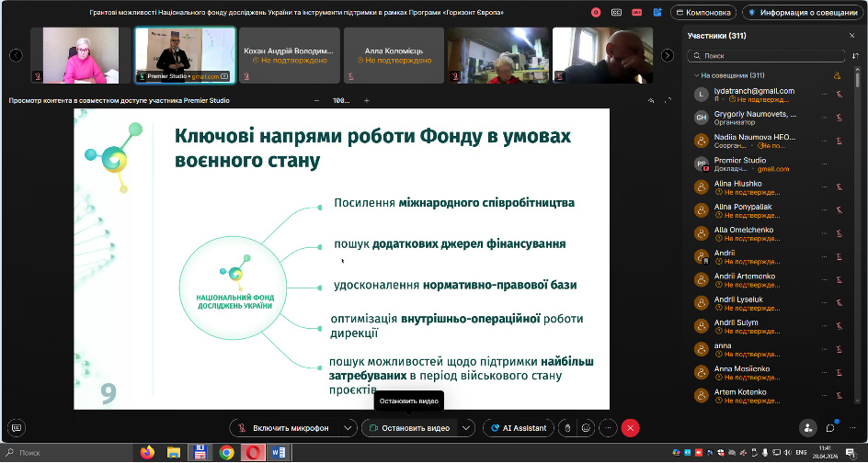Toggle microphone with Включить микрофон
This screenshot has height=463, width=868.
pyautogui.click(x=283, y=428)
